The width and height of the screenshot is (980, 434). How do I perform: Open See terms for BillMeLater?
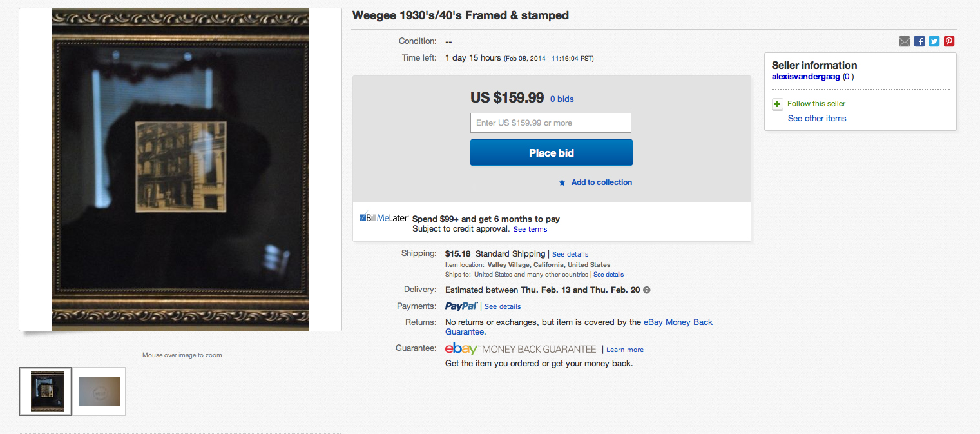tap(530, 229)
